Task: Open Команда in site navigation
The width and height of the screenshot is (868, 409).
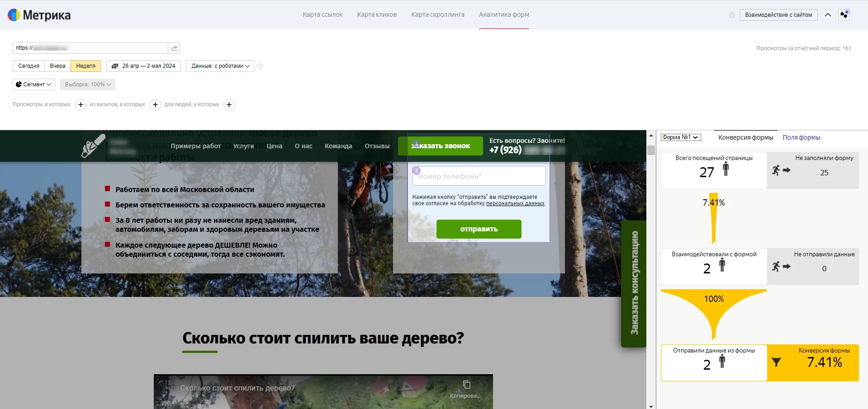Action: click(338, 146)
